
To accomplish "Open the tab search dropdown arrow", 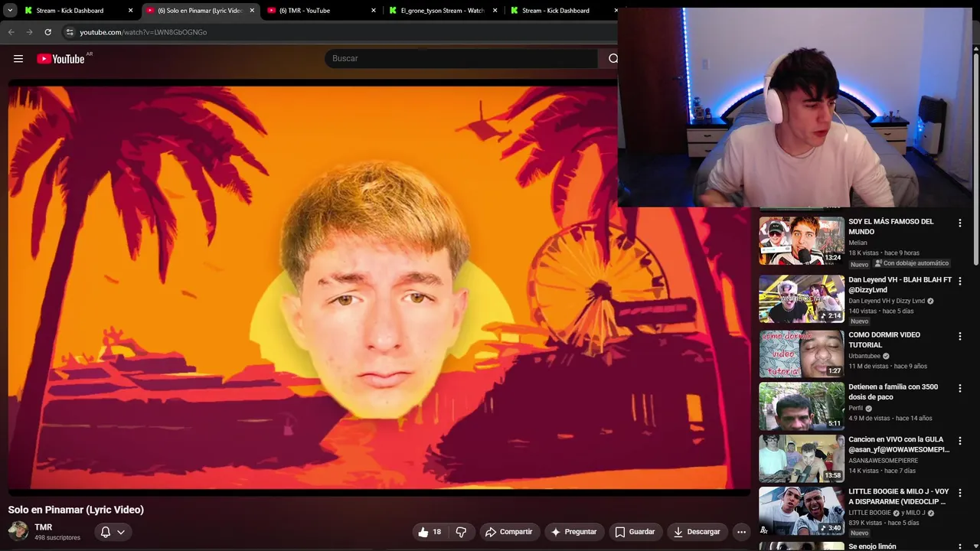I will [x=10, y=11].
